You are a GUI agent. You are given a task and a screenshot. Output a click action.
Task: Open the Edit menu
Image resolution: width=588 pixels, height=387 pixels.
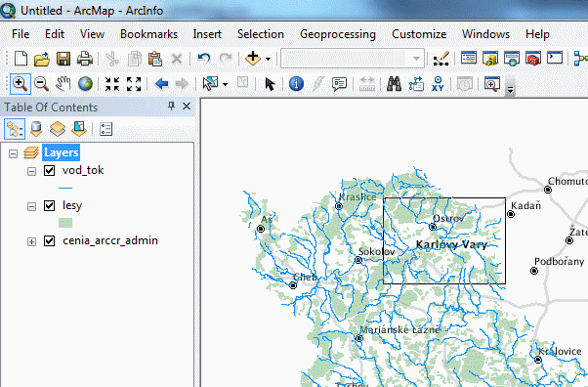point(55,34)
